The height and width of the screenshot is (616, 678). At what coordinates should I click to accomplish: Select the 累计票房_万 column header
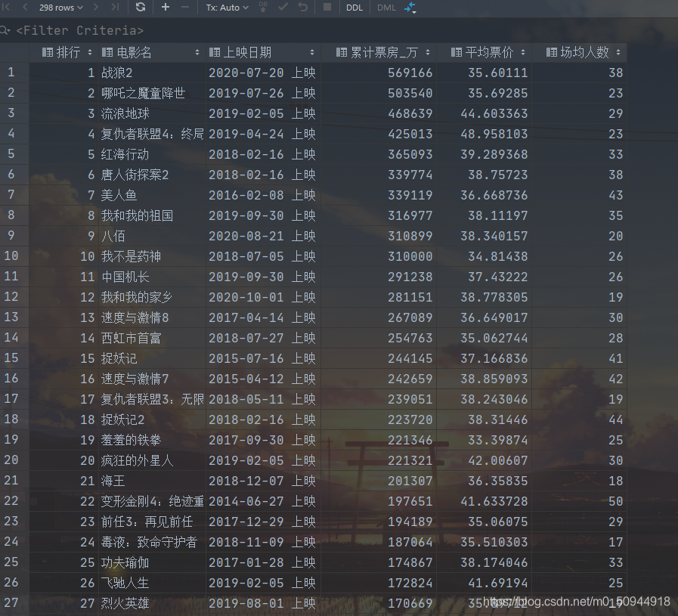pos(379,53)
